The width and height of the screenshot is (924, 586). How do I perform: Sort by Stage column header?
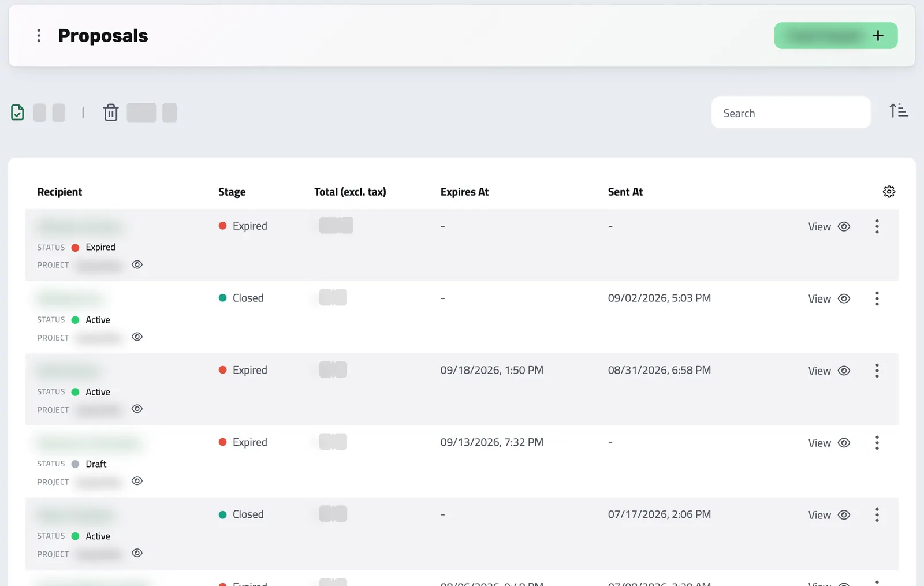click(x=232, y=192)
